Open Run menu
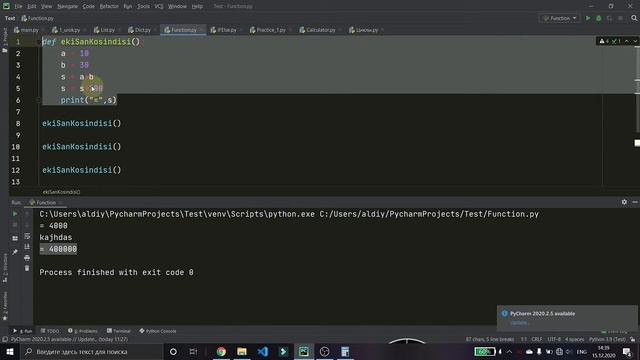This screenshot has height=360, width=640. pos(128,6)
